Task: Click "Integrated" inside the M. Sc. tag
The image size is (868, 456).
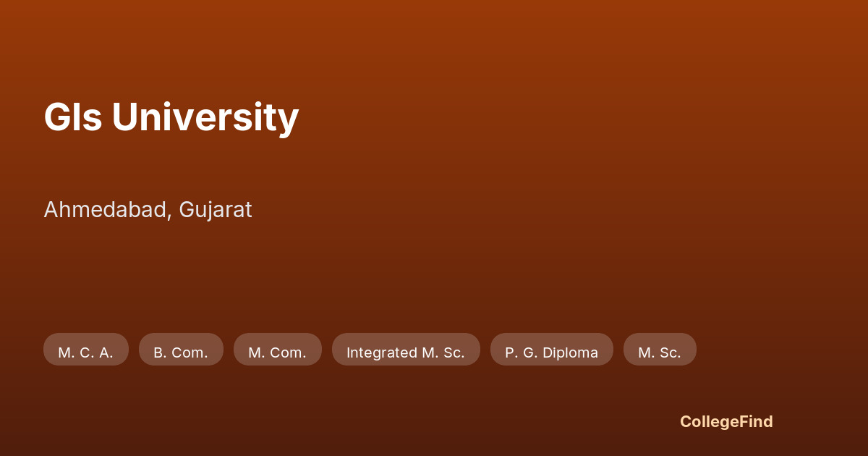Action: click(381, 352)
